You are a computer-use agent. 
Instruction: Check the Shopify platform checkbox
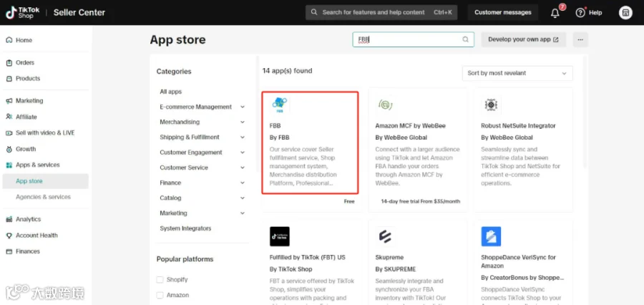coord(160,279)
